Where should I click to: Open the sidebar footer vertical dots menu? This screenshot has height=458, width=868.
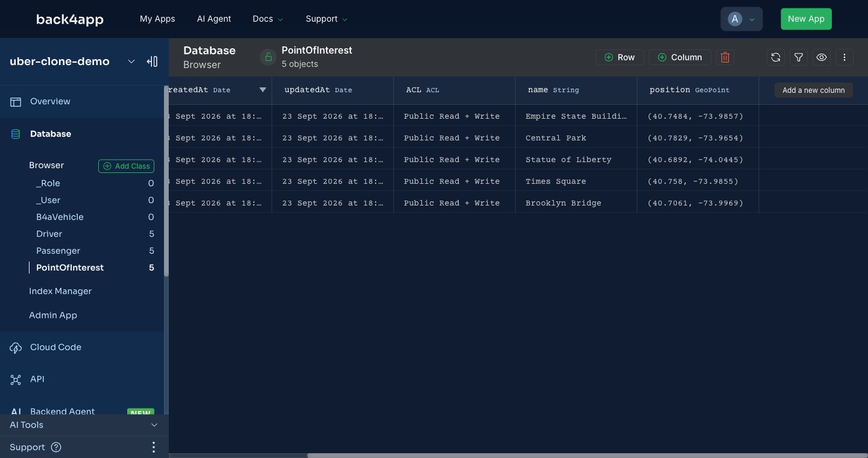click(x=154, y=447)
